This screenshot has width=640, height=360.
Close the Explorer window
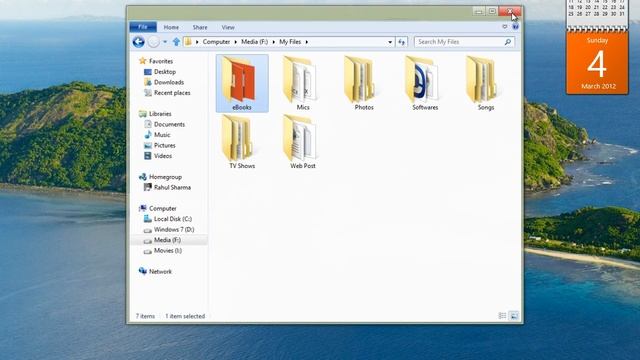510,11
